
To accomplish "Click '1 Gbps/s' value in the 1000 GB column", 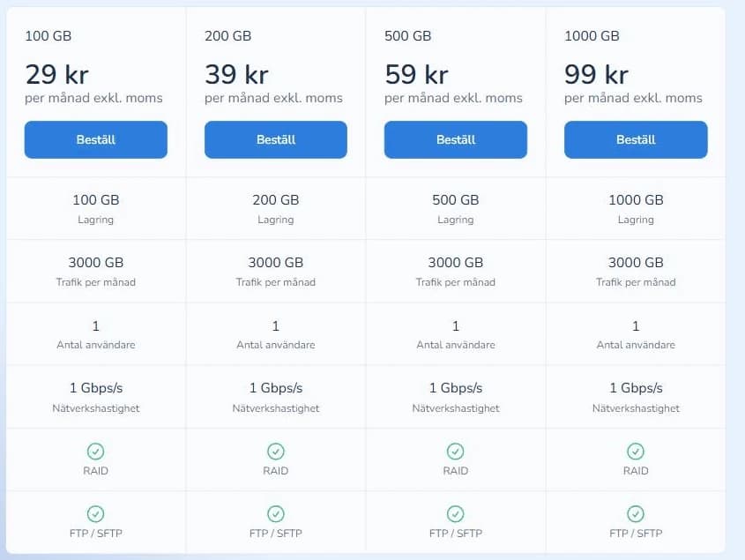I will coord(636,388).
